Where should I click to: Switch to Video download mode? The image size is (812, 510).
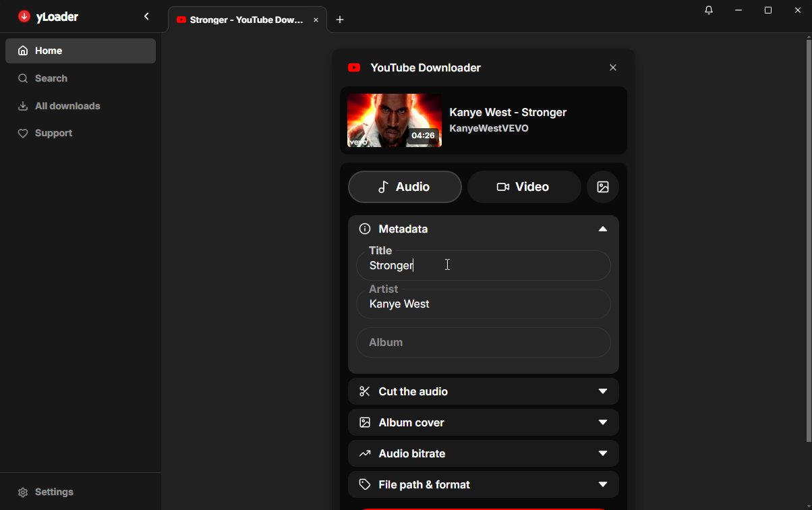524,187
